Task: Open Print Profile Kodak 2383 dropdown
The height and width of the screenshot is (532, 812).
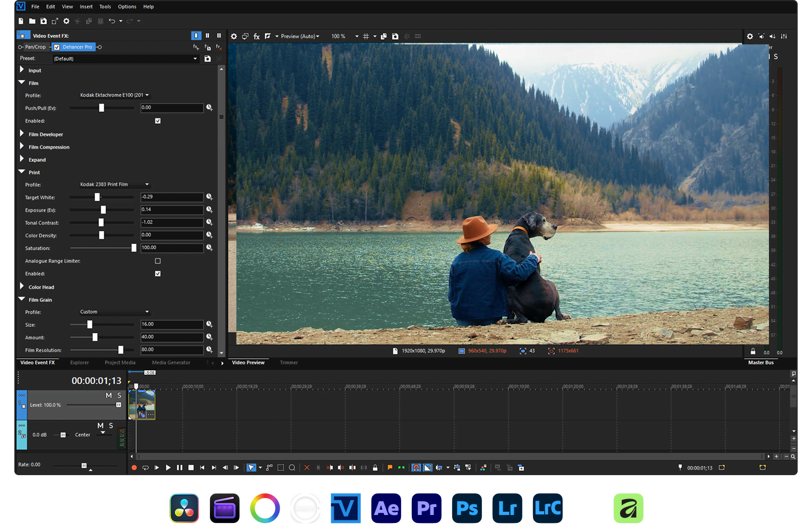Action: (x=115, y=184)
